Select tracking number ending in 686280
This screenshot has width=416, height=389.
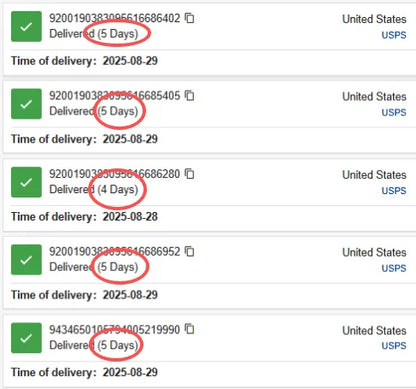click(115, 174)
